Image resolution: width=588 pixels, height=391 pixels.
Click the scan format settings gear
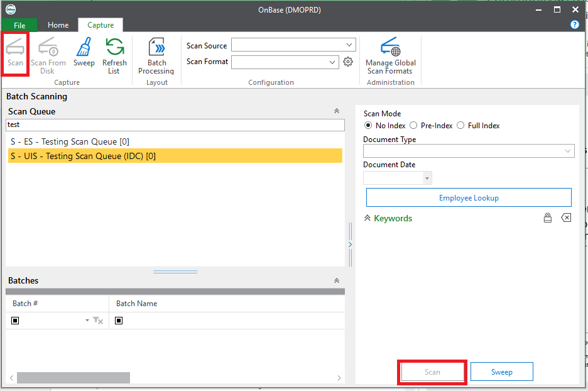coord(348,62)
